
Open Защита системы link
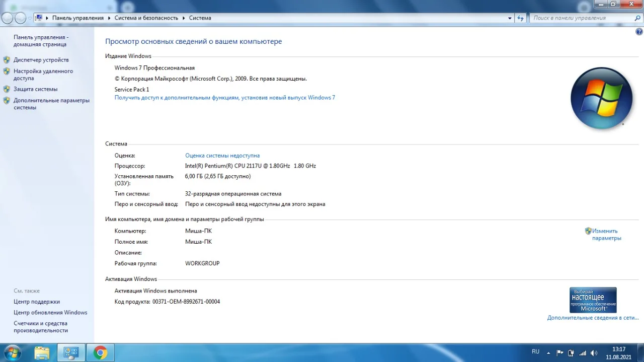tap(36, 89)
